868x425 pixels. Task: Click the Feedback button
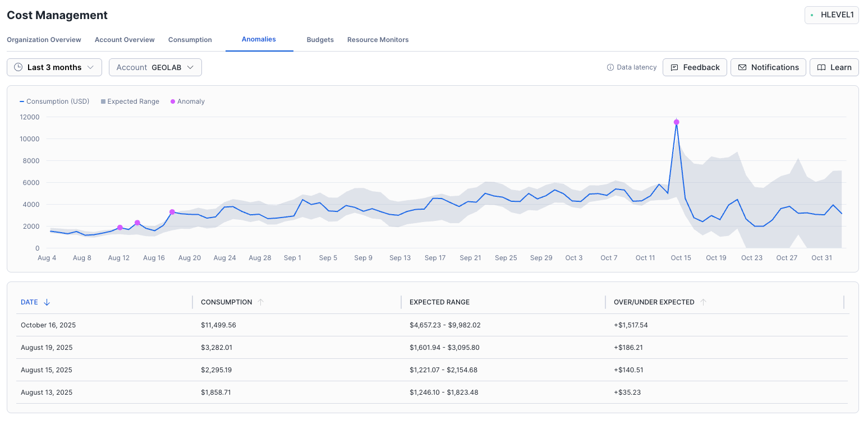695,67
